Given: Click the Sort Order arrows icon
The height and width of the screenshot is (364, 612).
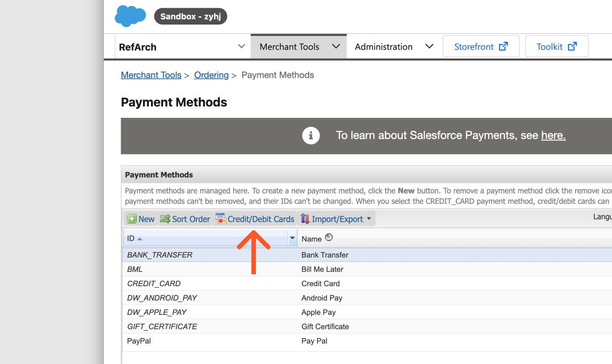Looking at the screenshot, I should pyautogui.click(x=165, y=219).
